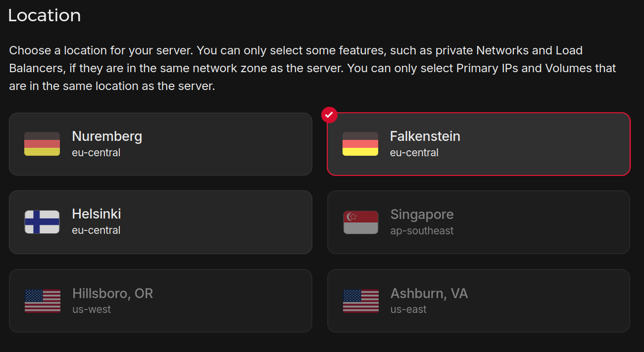Viewport: 644px width, 352px height.
Task: Click the US flag beside Hillsboro, OR
Action: [43, 301]
